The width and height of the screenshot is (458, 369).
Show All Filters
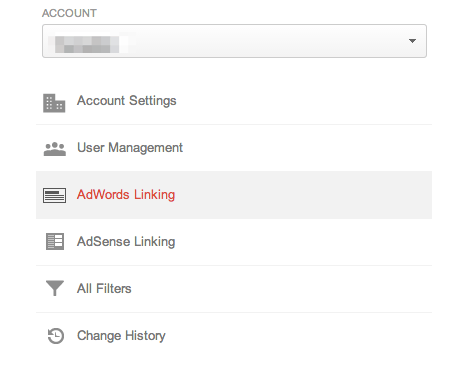[x=234, y=289]
